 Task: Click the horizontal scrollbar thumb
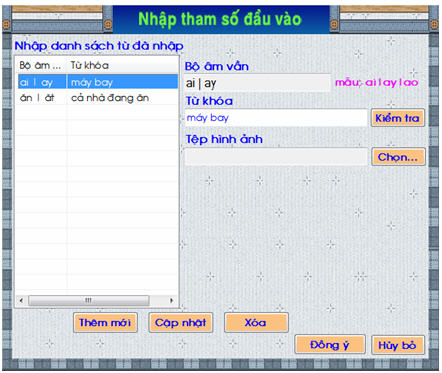click(x=89, y=300)
